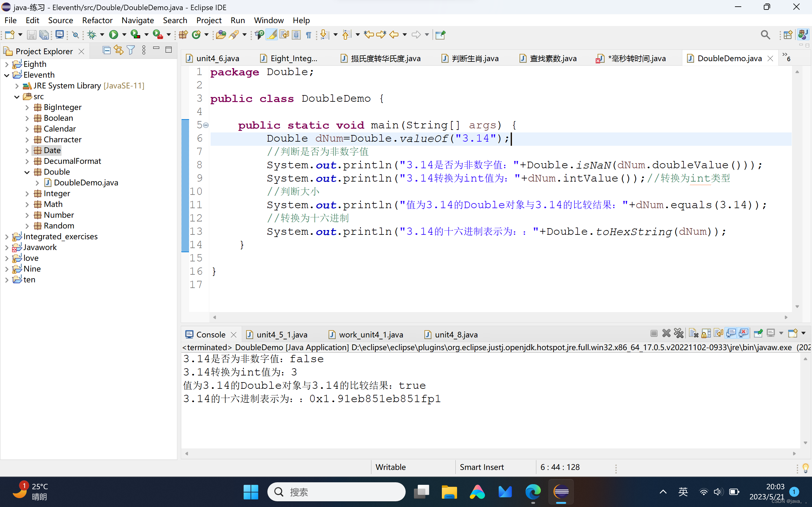The image size is (812, 507).
Task: Open the Run button dropdown arrow
Action: [124, 35]
